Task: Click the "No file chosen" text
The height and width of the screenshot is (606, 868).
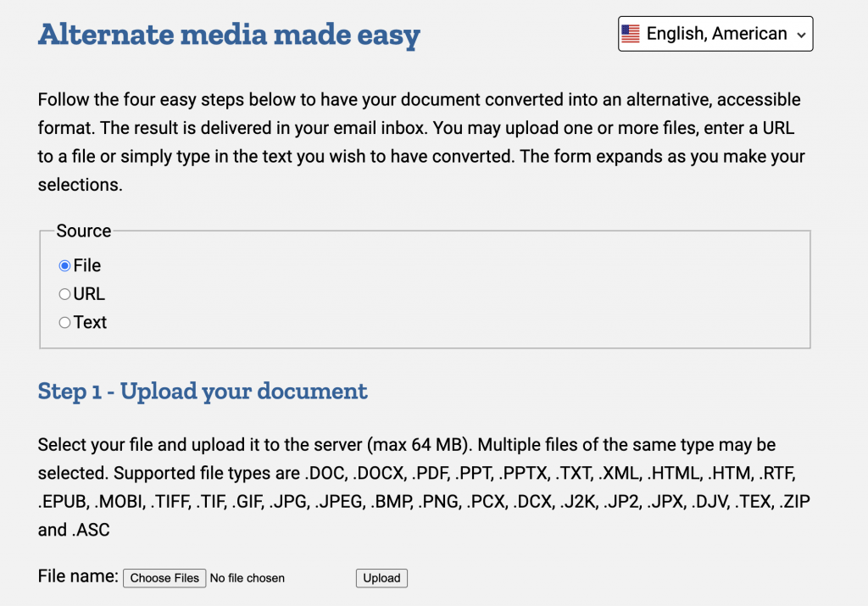Action: tap(248, 578)
